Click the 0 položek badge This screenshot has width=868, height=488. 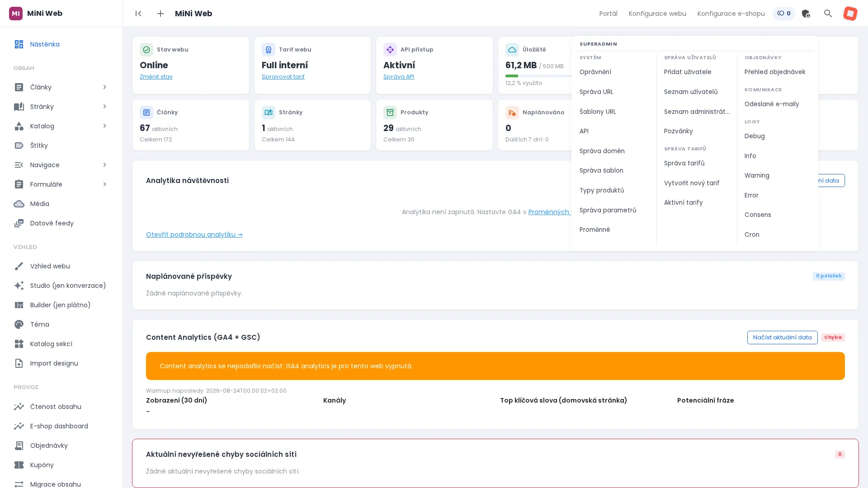pyautogui.click(x=829, y=276)
